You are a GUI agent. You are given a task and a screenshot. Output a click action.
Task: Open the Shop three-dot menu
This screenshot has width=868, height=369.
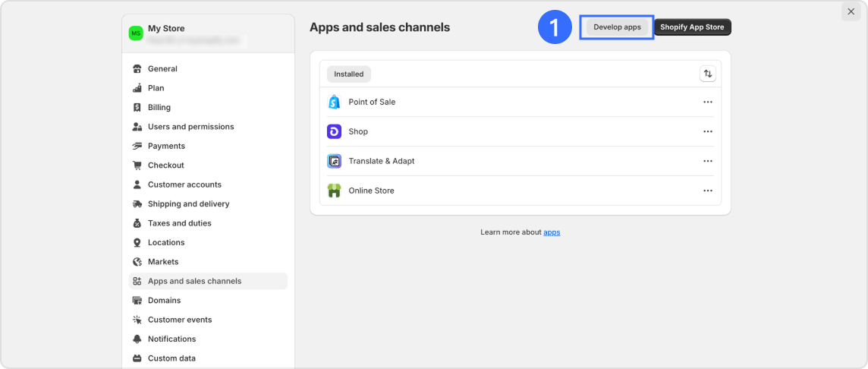click(707, 131)
